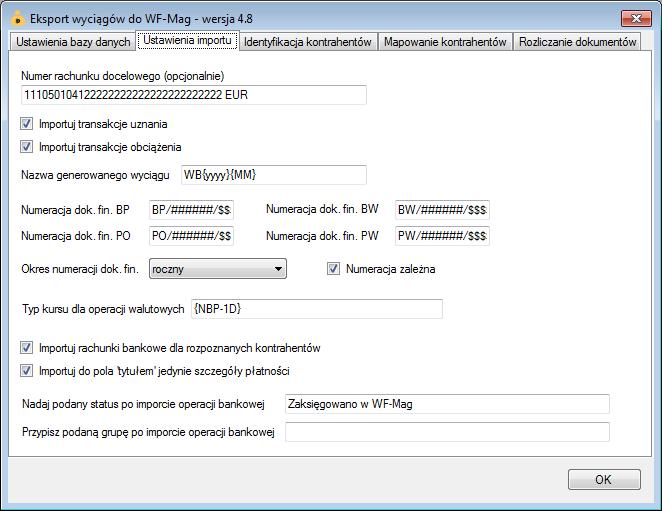
Task: Open the Rozliczanie dokumentów tab
Action: point(577,42)
